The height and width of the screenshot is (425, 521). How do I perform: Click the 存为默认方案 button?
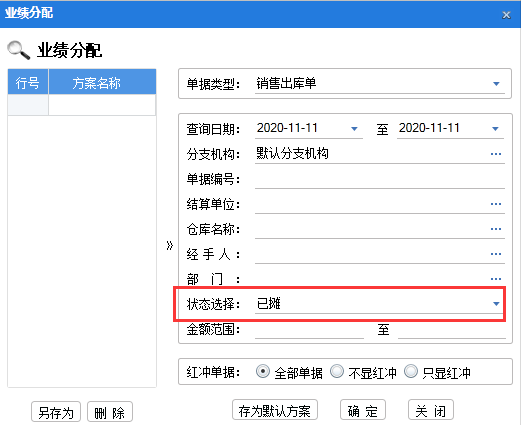coord(275,410)
